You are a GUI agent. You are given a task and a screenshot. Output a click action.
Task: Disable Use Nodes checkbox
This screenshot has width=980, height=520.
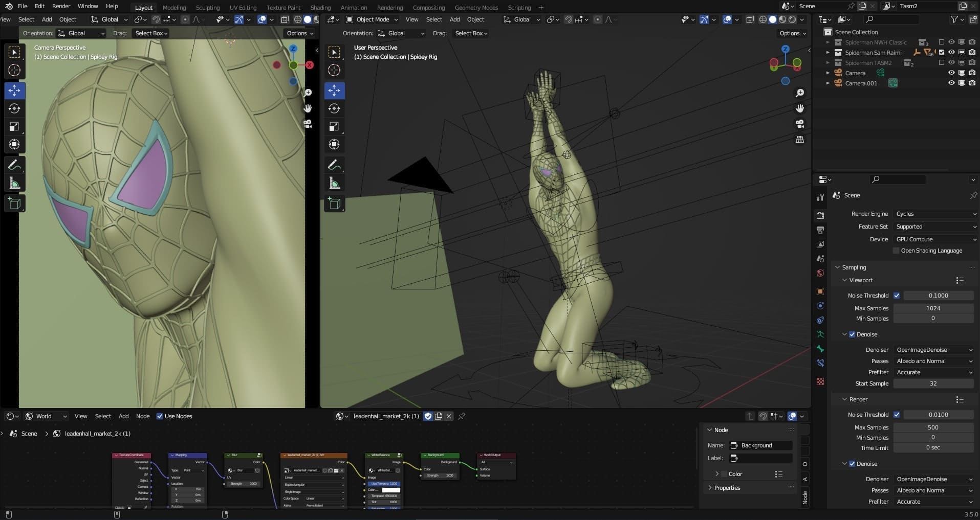tap(160, 416)
